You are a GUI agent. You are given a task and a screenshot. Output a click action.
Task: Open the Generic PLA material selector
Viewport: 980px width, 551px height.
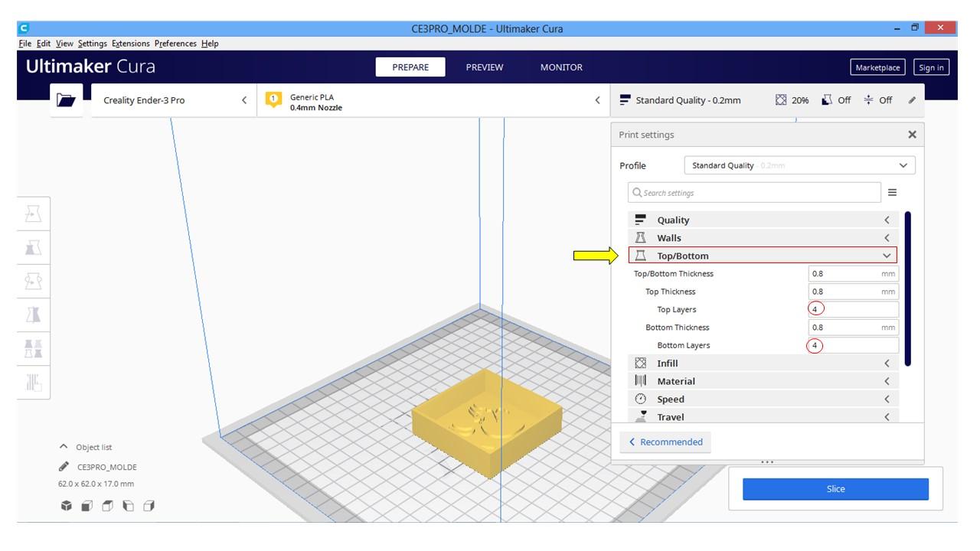[433, 100]
